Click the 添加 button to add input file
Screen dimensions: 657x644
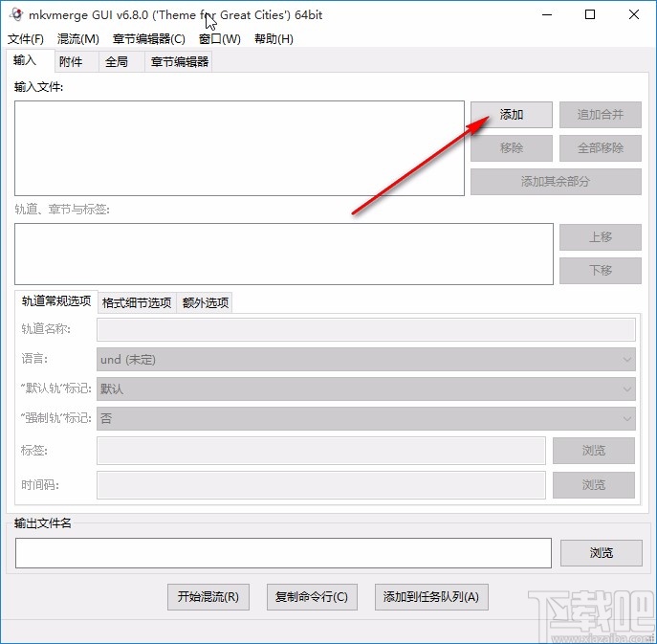click(512, 115)
